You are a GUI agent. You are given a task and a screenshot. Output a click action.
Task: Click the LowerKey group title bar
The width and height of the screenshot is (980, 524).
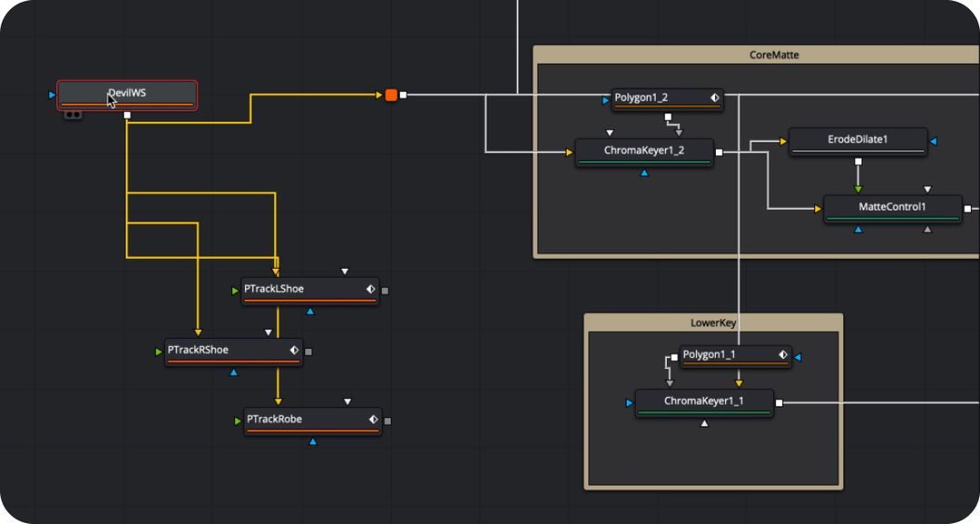point(714,322)
